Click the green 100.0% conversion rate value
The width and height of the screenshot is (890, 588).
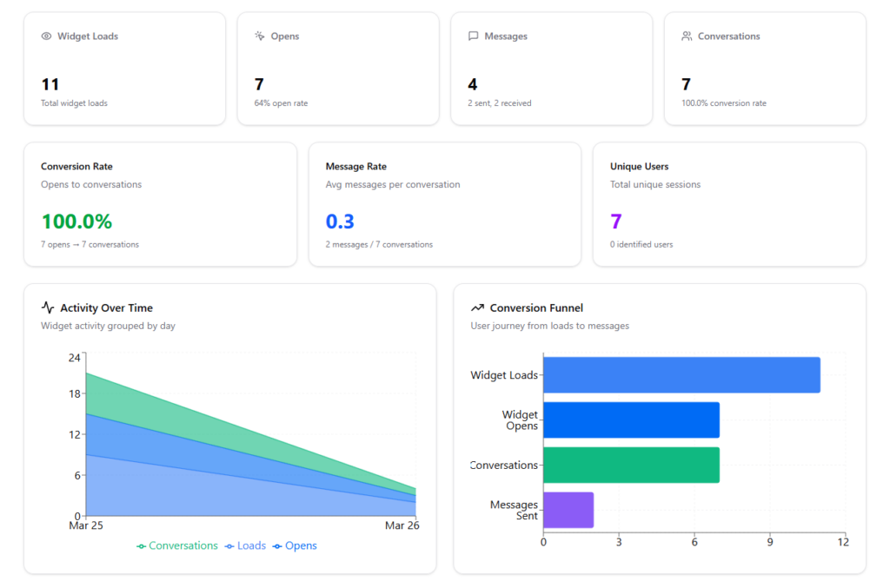76,221
